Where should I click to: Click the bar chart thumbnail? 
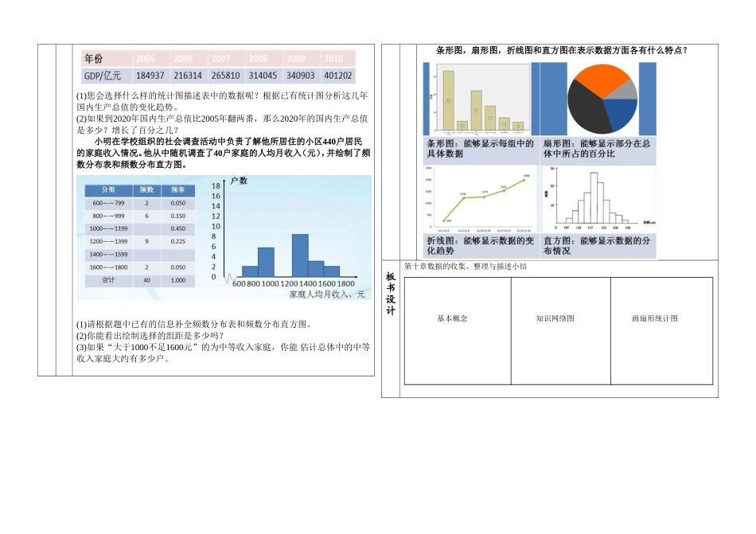pyautogui.click(x=481, y=99)
